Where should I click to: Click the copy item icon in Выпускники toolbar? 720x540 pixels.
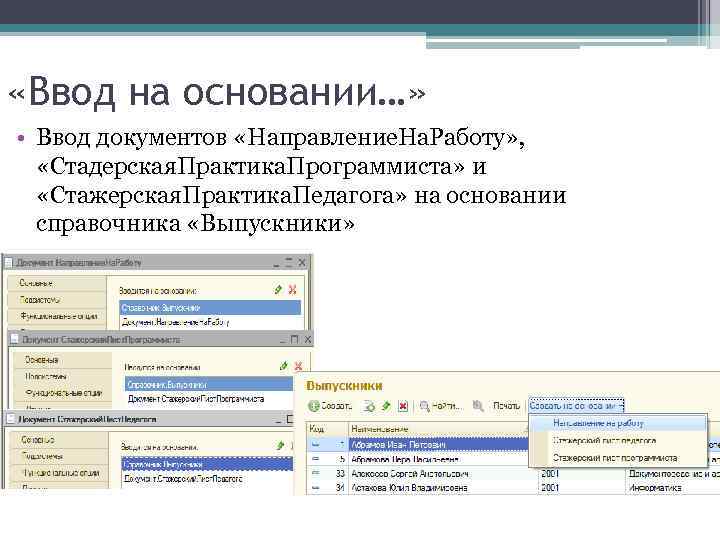tap(369, 406)
